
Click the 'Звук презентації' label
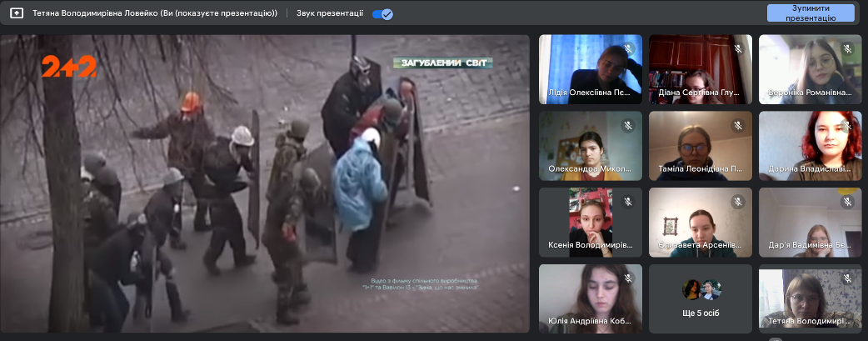pos(330,13)
